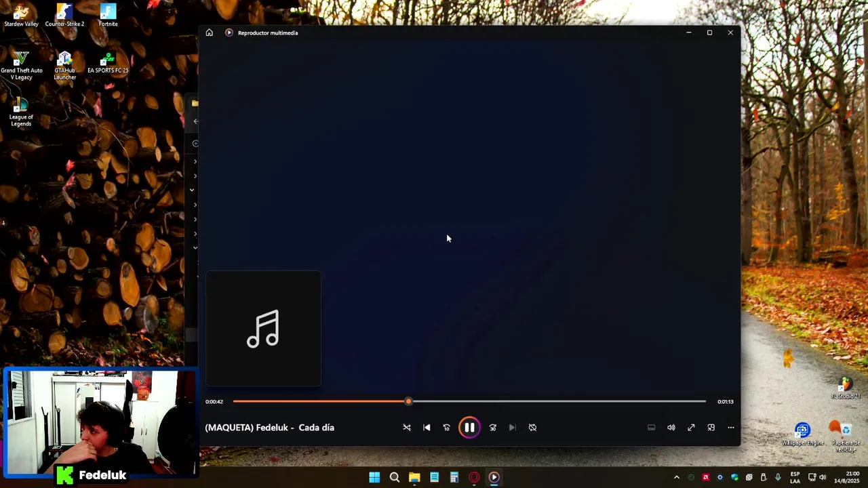This screenshot has height=488, width=868.
Task: Click the blue gear tray icon
Action: coord(720,477)
